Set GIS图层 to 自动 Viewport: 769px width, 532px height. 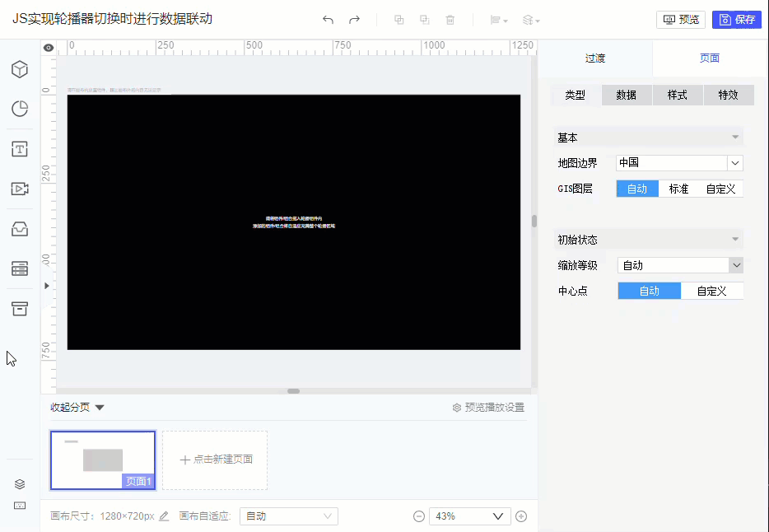point(637,189)
